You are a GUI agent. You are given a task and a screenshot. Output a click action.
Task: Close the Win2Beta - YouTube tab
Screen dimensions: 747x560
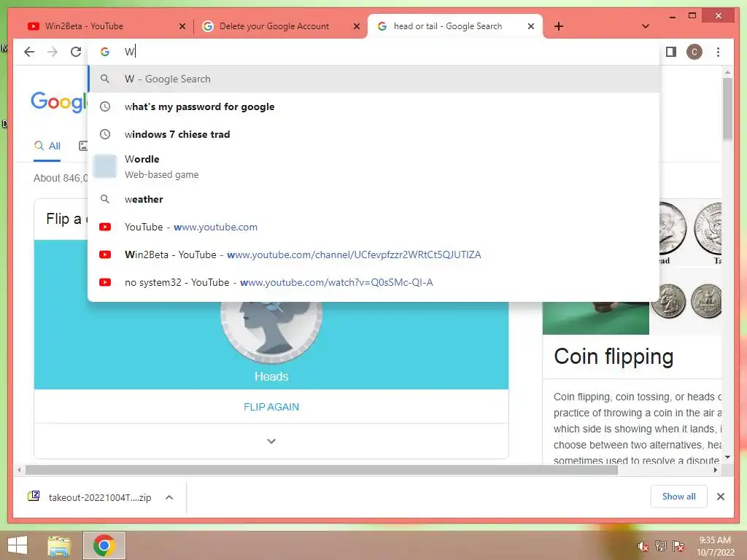(182, 26)
